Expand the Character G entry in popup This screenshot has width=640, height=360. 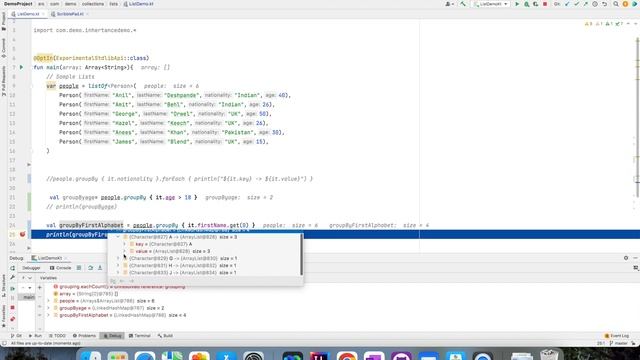pyautogui.click(x=118, y=258)
